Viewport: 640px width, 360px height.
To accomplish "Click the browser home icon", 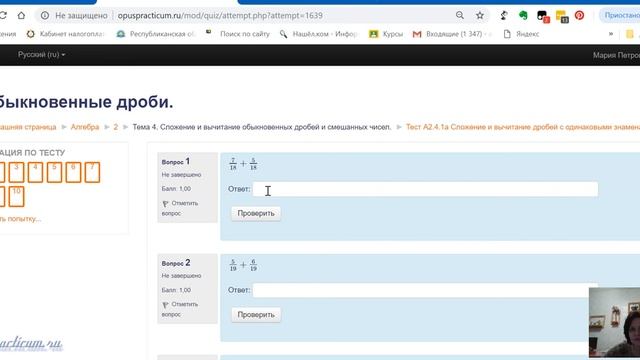I will pos(21,16).
